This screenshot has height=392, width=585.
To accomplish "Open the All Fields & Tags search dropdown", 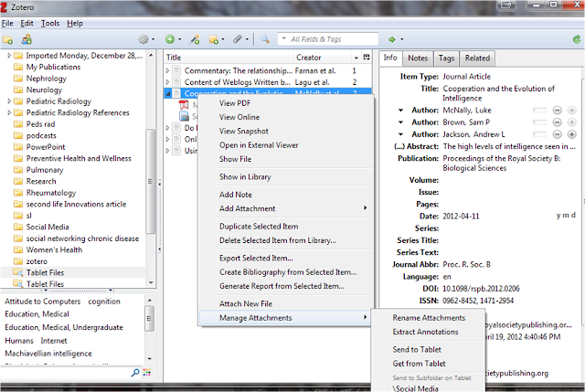I will pos(284,38).
